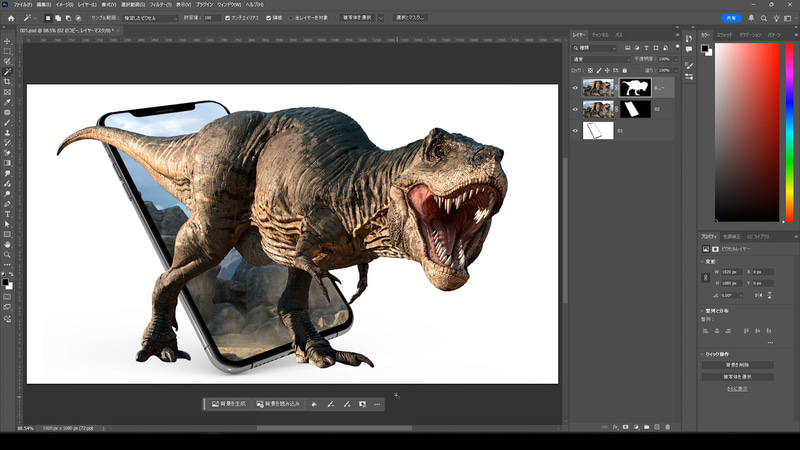The image size is (800, 450).
Task: Open the layer blend mode 通常 dropdown
Action: pyautogui.click(x=598, y=59)
